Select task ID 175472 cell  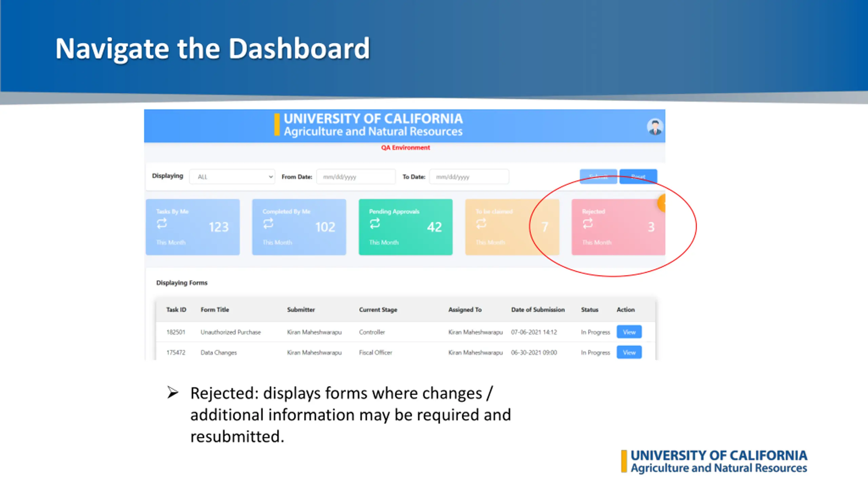(176, 352)
